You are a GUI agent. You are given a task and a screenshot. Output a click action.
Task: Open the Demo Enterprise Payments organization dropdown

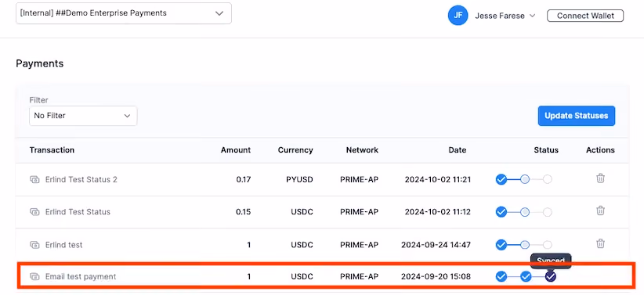[124, 13]
